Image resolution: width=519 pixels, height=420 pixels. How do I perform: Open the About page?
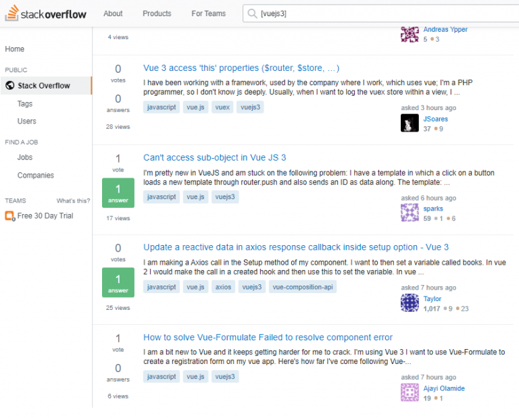(x=113, y=14)
